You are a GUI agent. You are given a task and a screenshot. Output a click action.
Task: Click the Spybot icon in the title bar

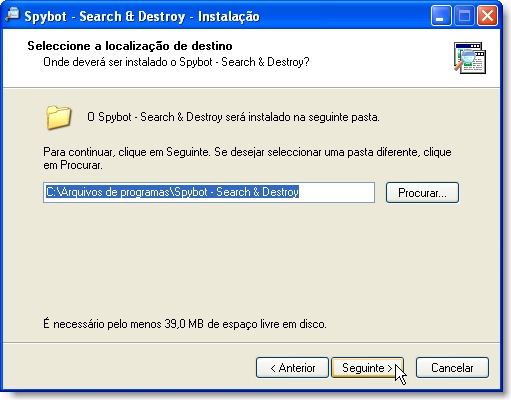pos(13,15)
